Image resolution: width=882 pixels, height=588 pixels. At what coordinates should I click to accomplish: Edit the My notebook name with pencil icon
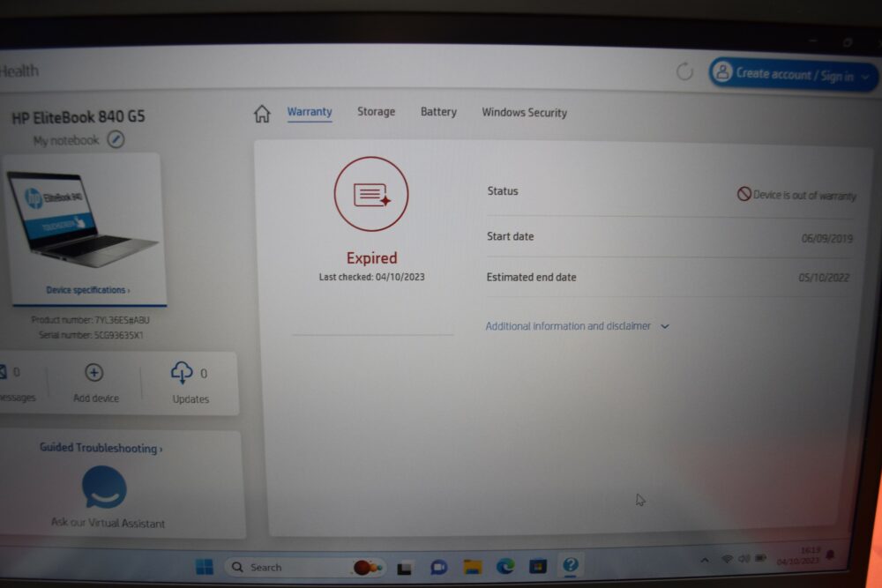point(116,139)
